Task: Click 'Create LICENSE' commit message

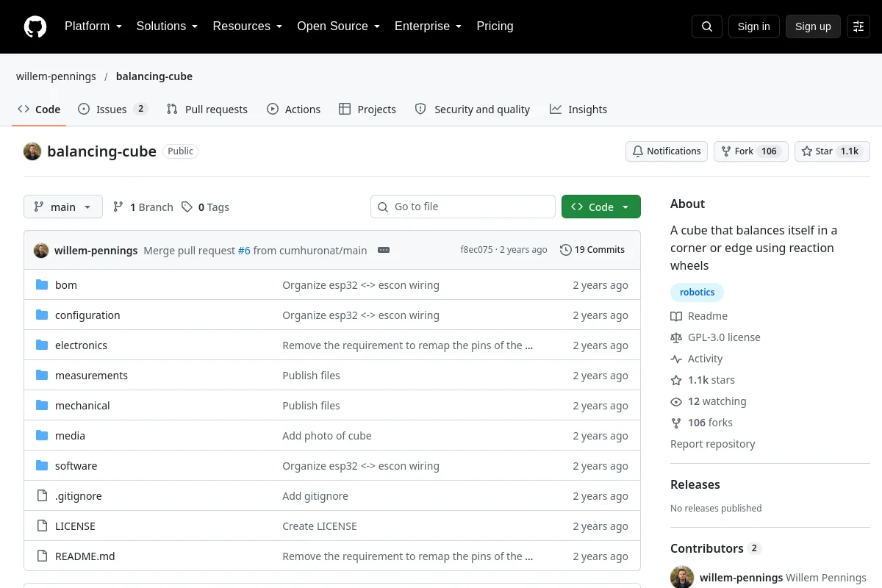Action: [x=320, y=526]
